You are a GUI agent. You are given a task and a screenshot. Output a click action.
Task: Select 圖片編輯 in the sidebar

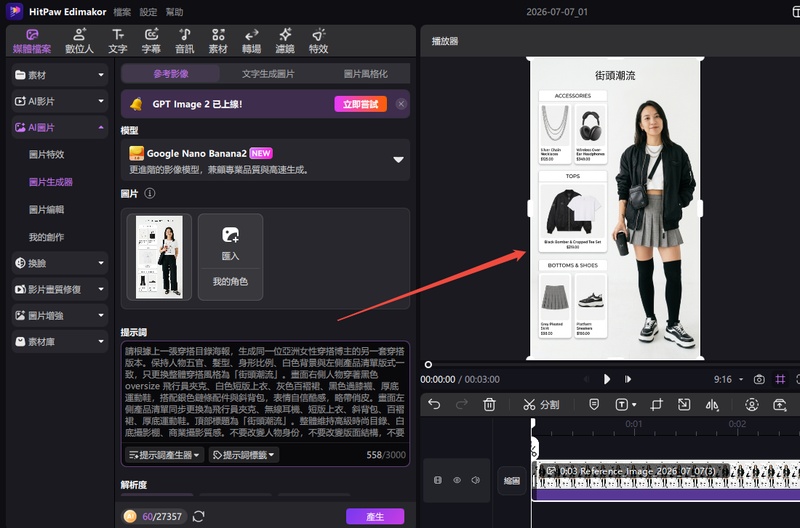(46, 209)
